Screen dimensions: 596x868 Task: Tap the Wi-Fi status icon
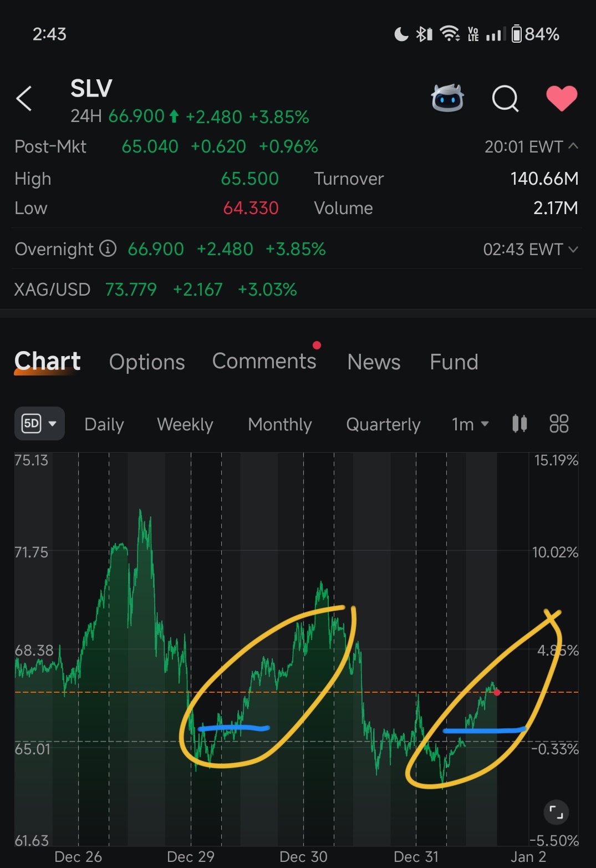click(x=450, y=34)
